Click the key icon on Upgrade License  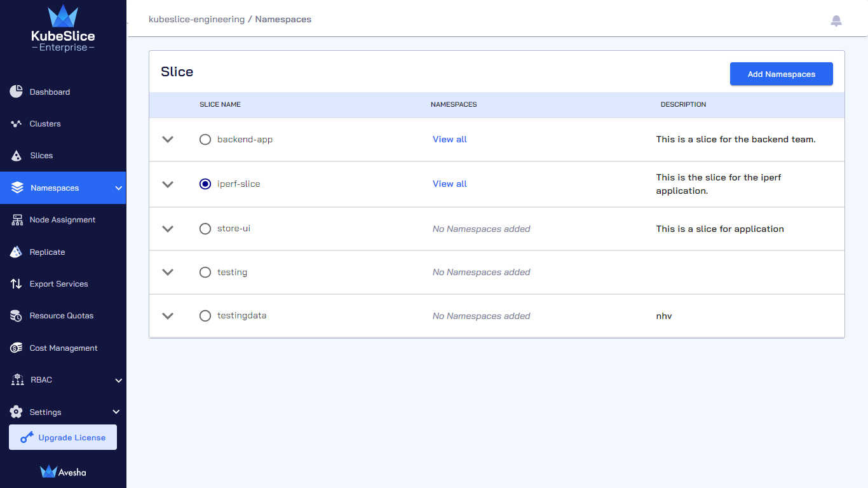[x=27, y=437]
